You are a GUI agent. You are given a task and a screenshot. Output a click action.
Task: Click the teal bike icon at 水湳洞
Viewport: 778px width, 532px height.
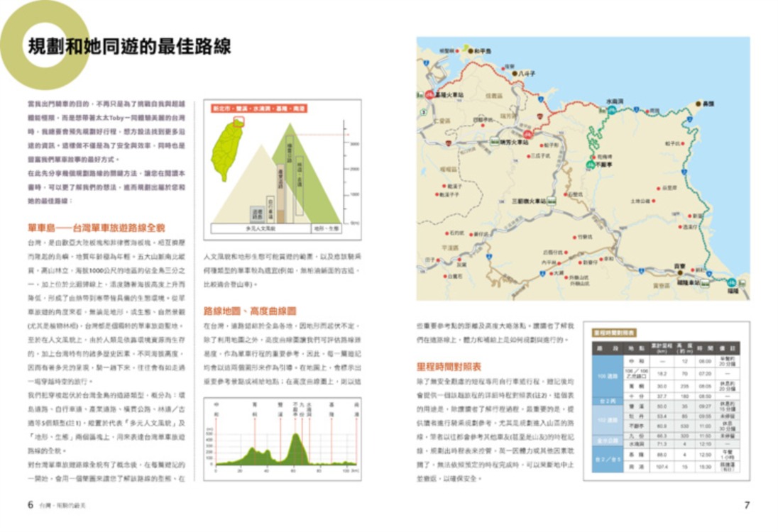click(611, 109)
